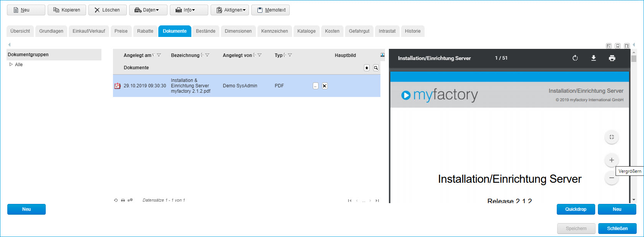Filter the Angelegt von column
The image size is (644, 237).
tap(260, 55)
